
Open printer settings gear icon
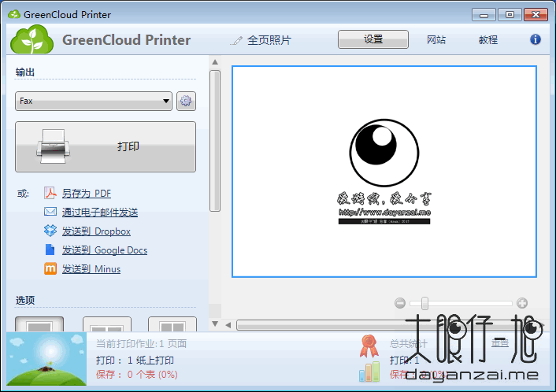tap(186, 102)
